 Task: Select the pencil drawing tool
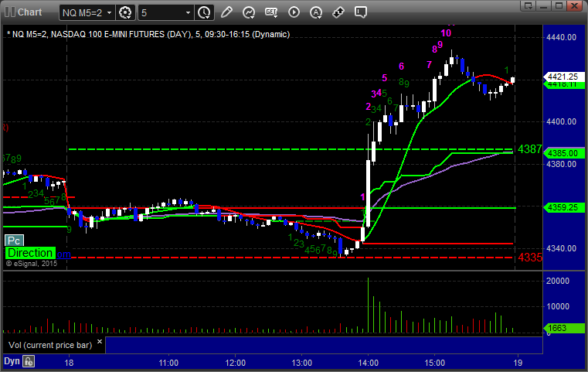coord(226,12)
